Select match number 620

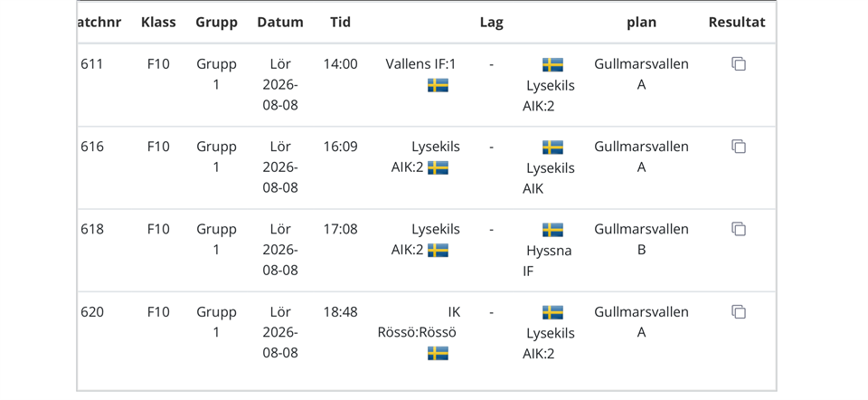[x=92, y=312]
